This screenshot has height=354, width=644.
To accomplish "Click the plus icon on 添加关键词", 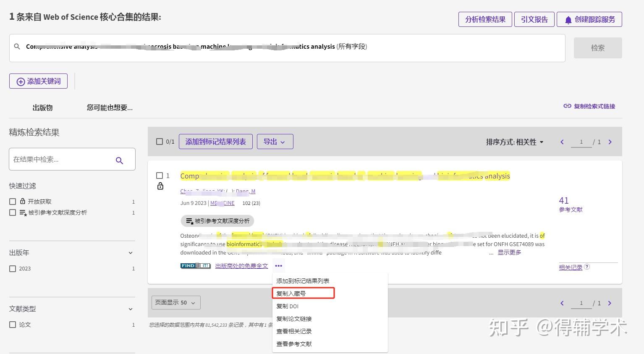I will 20,81.
